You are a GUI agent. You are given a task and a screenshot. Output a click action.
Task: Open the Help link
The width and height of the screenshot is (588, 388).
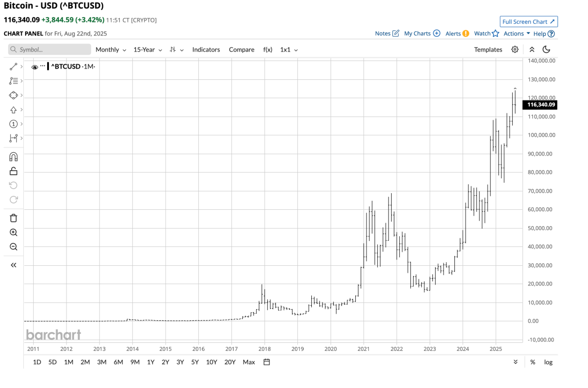(544, 34)
